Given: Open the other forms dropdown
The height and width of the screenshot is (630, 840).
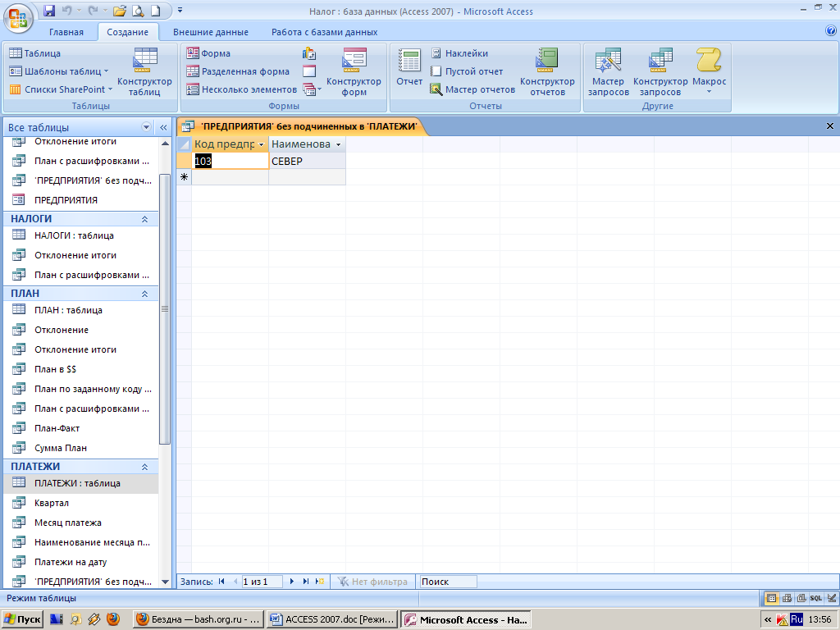Looking at the screenshot, I should click(311, 89).
